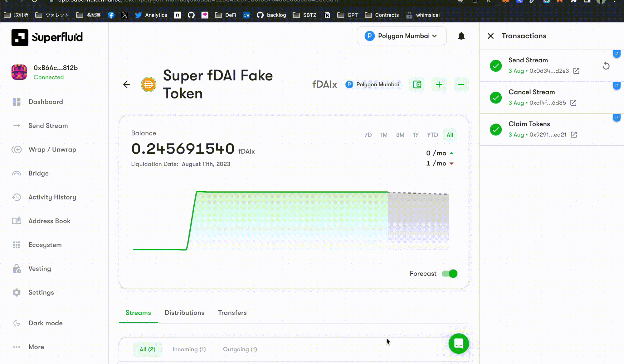624x364 pixels.
Task: Open Wrap / Unwrap page
Action: pyautogui.click(x=52, y=150)
